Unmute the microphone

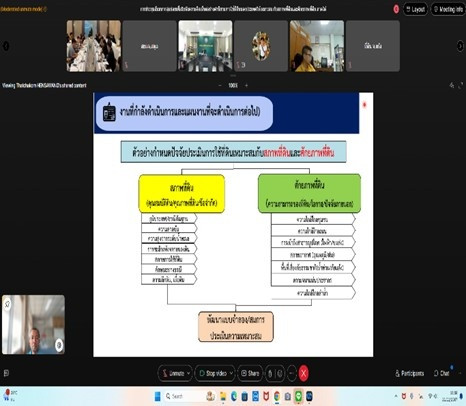point(173,373)
